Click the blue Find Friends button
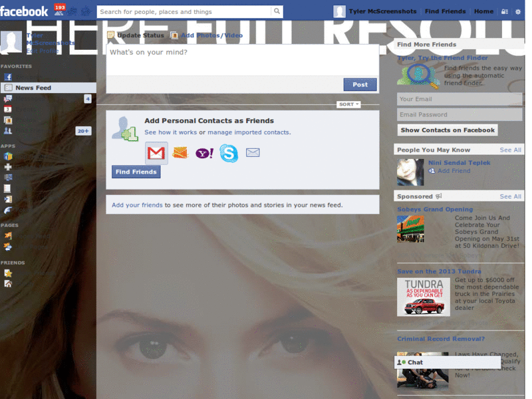 point(136,172)
